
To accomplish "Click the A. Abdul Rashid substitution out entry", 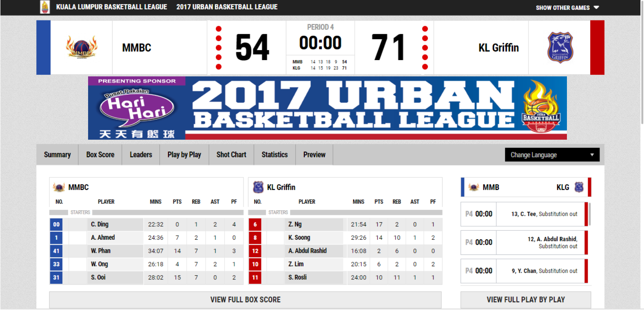I will coord(524,242).
